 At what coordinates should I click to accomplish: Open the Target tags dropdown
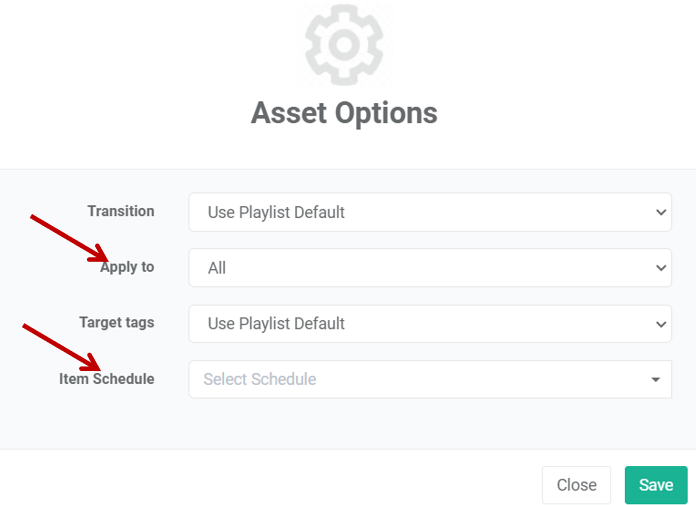coord(430,324)
